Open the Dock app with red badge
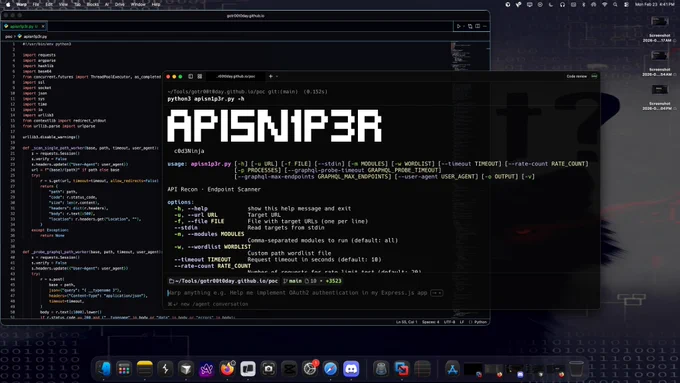 tap(310, 369)
